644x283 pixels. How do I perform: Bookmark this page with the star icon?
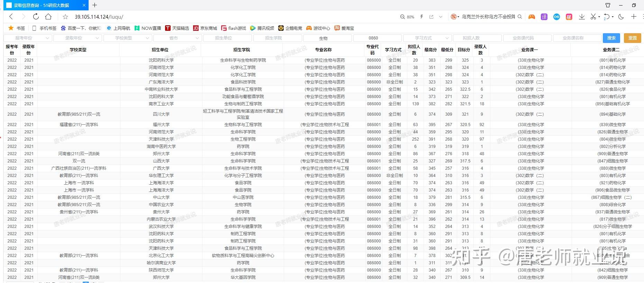point(65,17)
